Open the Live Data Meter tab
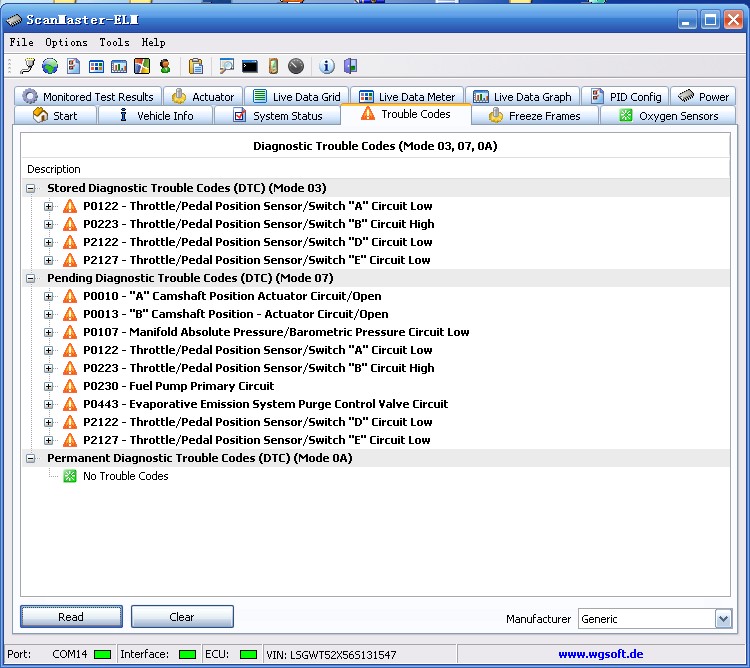Viewport: 750px width, 668px height. tap(407, 97)
